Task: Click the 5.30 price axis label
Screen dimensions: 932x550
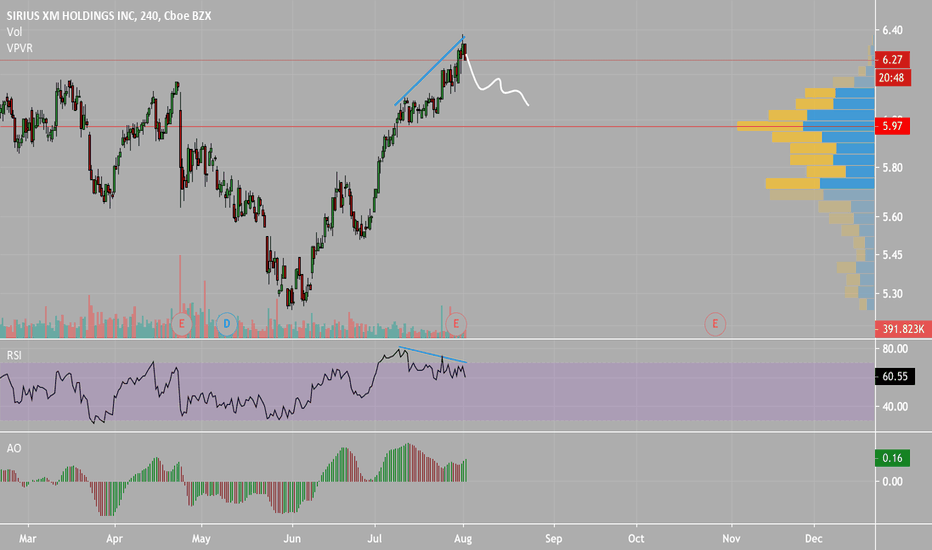Action: point(893,294)
